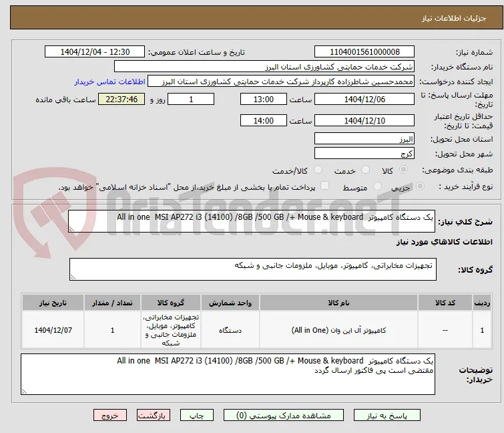Viewport: 504px width, 433px height.
Task: Click the خروج exit button
Action: tap(110, 416)
